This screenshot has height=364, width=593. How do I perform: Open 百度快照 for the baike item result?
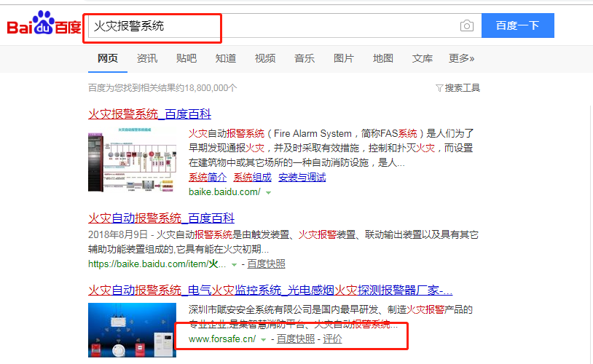266,264
